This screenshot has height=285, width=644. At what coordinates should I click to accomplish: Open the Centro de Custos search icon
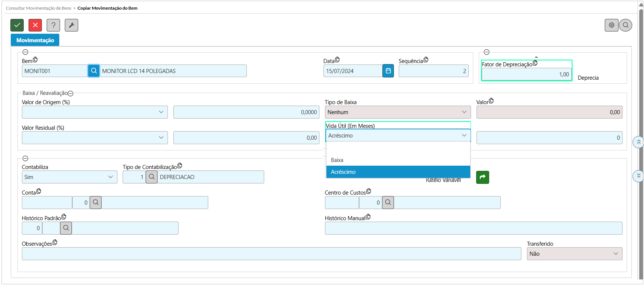click(x=388, y=203)
